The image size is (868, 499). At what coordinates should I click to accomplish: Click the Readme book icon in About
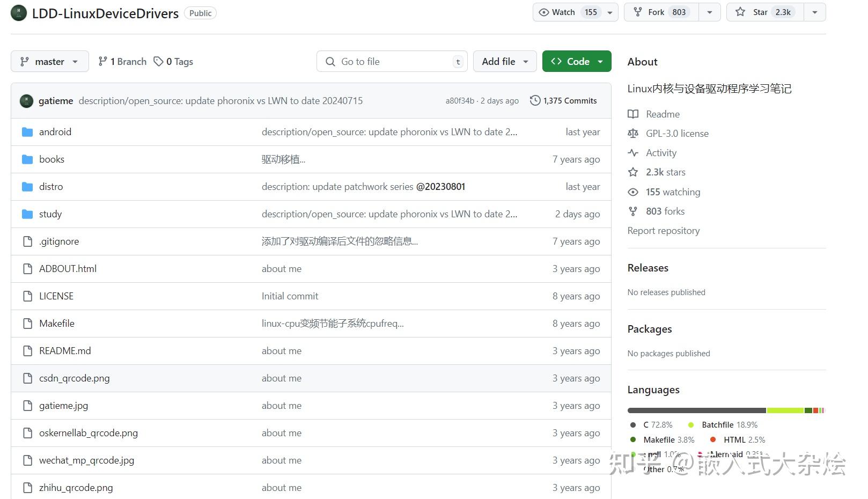[634, 114]
